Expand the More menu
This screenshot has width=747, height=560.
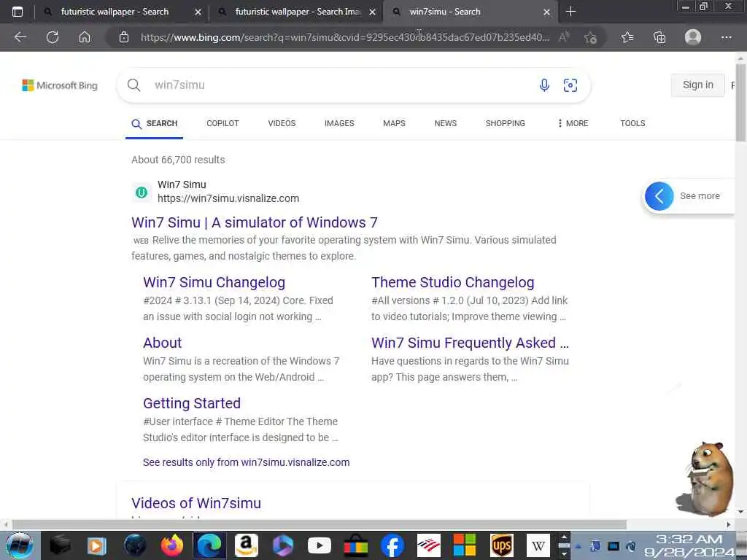tap(573, 123)
